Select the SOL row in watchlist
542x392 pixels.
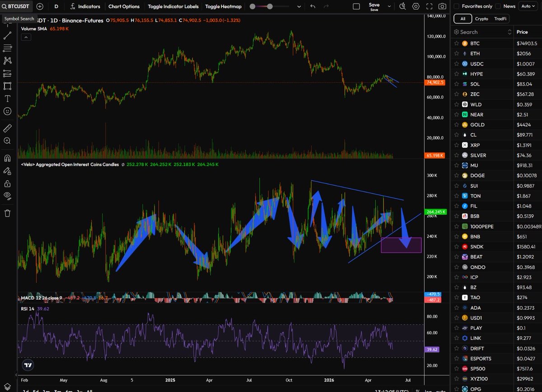click(496, 84)
